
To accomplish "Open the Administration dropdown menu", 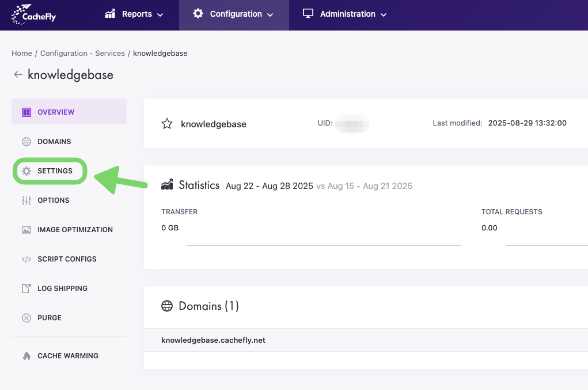I will (x=345, y=14).
